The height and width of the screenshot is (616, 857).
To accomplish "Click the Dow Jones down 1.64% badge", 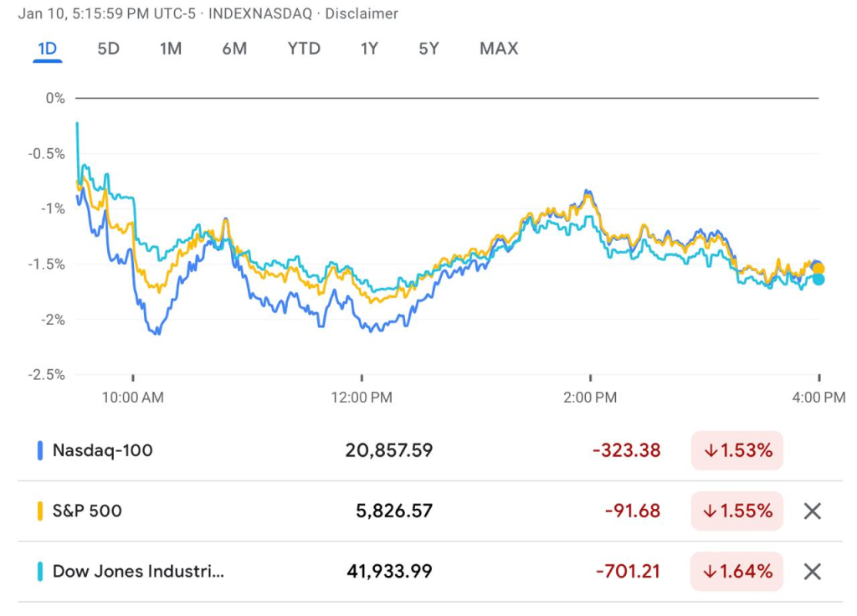I will pos(736,572).
